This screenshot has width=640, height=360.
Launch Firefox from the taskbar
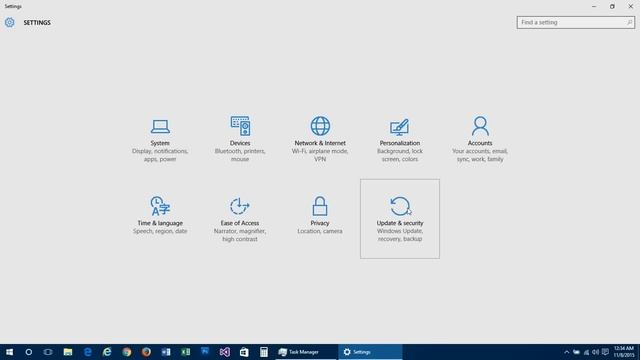pos(146,352)
